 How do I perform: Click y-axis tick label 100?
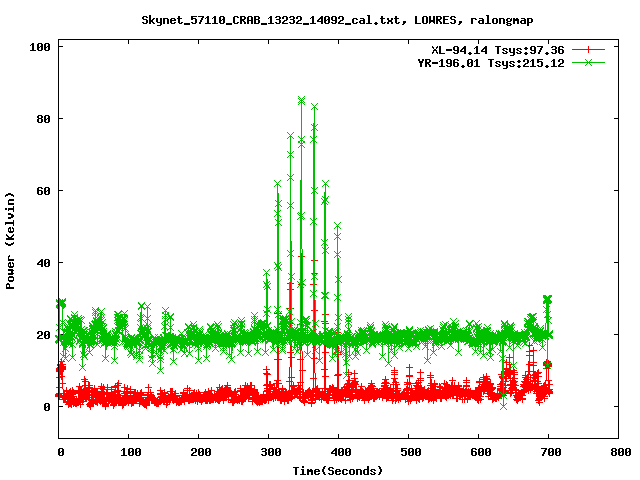point(40,47)
